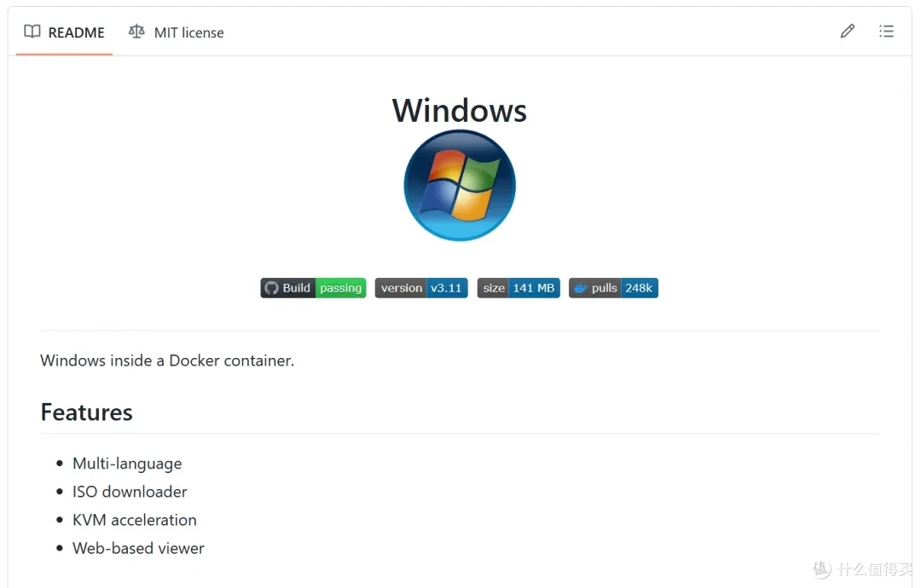The height and width of the screenshot is (588, 921).
Task: Click the Features heading
Action: [86, 412]
